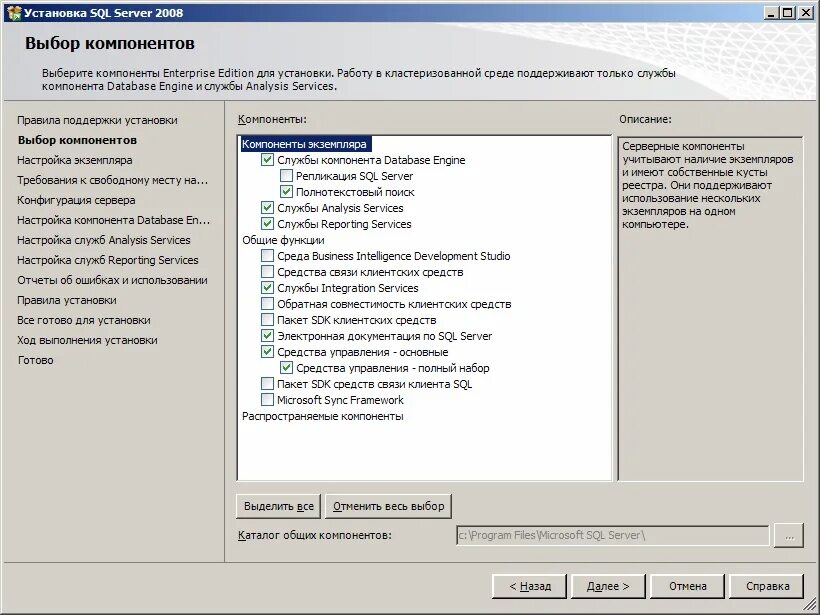The image size is (820, 615).
Task: Open help via Справка button
Action: pyautogui.click(x=767, y=586)
